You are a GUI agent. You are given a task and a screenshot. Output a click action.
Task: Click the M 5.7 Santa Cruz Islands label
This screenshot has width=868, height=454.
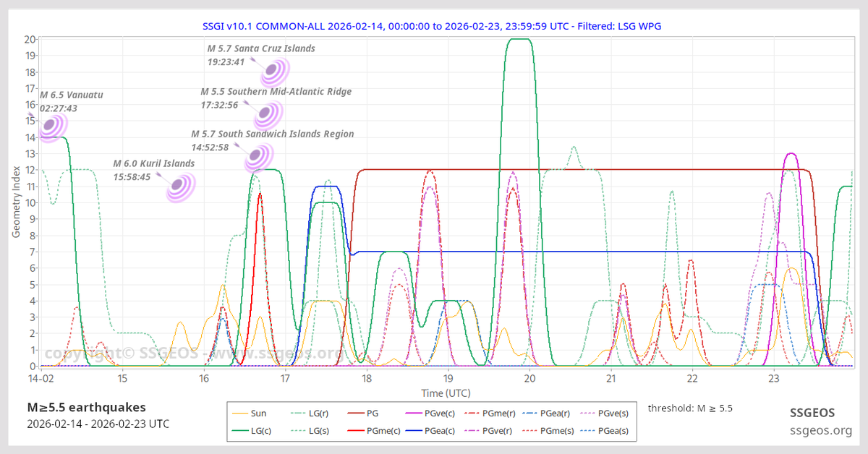click(261, 48)
